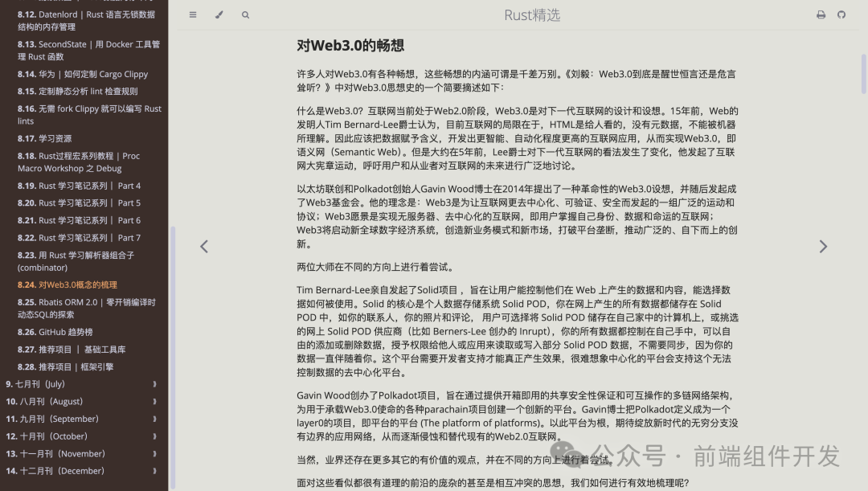Viewport: 868px width, 491px height.
Task: Click the print icon at top right
Action: pyautogui.click(x=821, y=14)
